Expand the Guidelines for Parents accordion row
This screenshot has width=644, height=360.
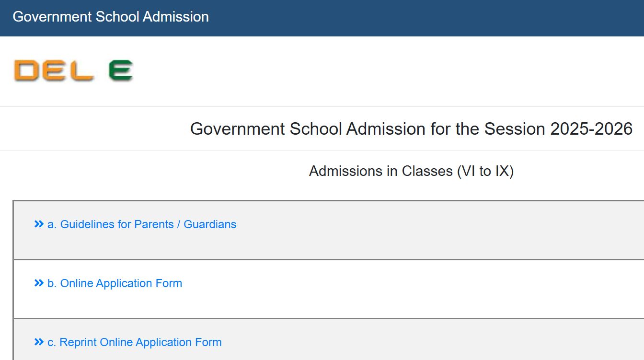pyautogui.click(x=141, y=224)
